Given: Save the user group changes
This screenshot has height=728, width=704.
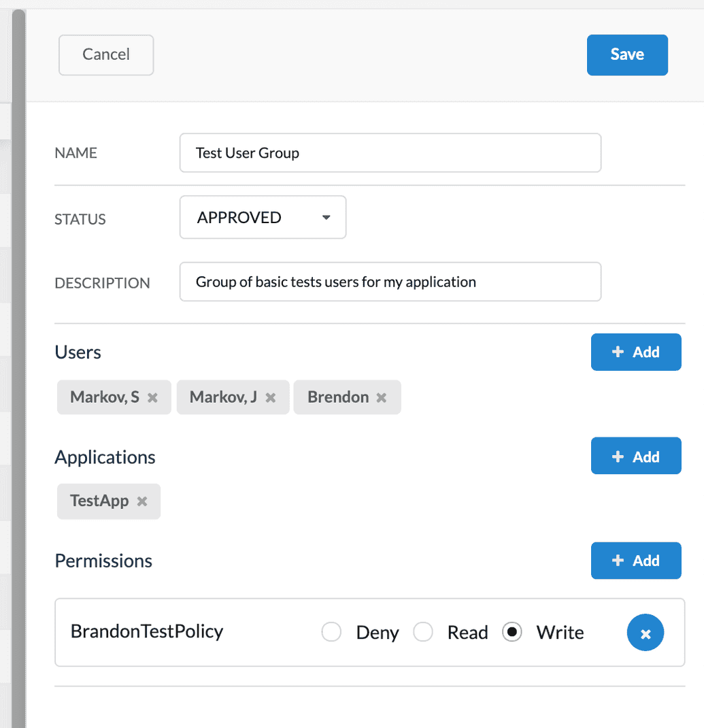Looking at the screenshot, I should (x=626, y=54).
